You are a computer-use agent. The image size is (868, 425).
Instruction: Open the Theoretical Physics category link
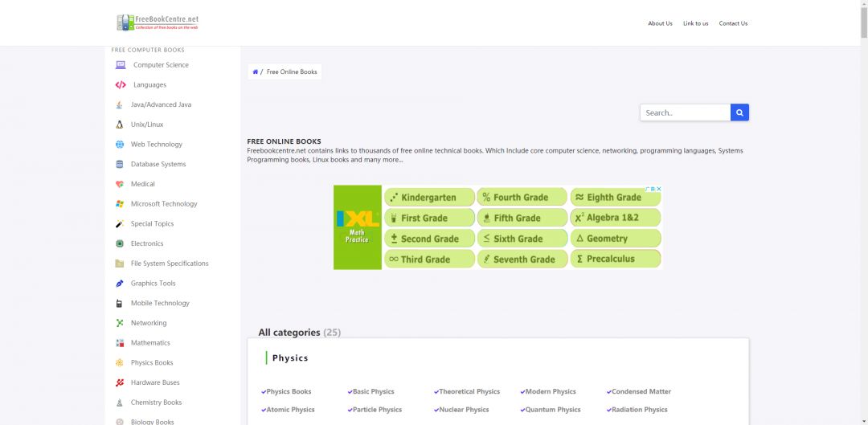[469, 392]
